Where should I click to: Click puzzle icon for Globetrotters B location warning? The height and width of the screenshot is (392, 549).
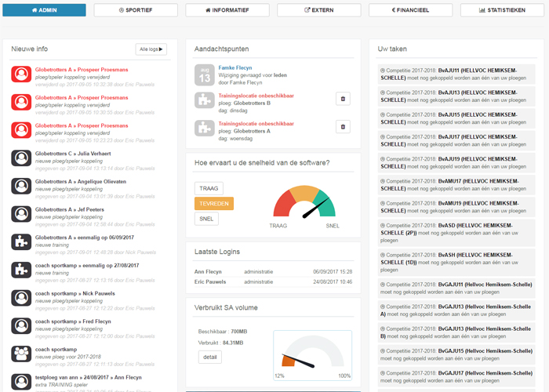click(205, 100)
